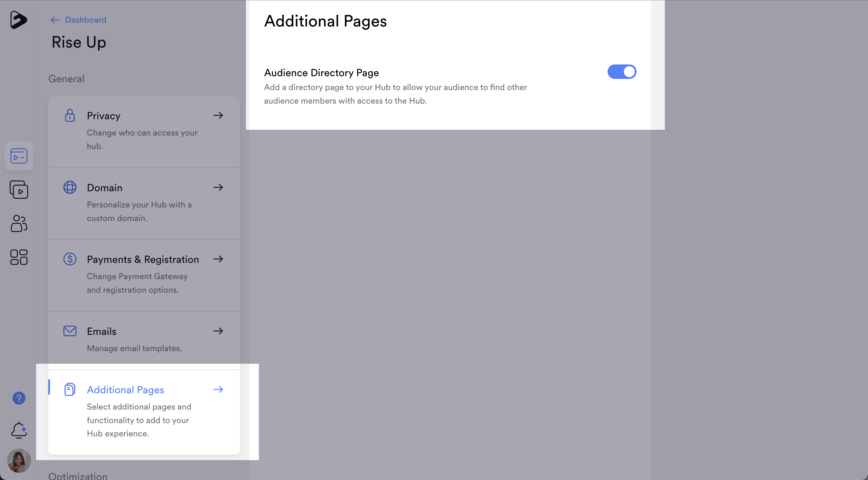Viewport: 868px width, 480px height.
Task: Expand Payments & Registration arrow
Action: (218, 259)
